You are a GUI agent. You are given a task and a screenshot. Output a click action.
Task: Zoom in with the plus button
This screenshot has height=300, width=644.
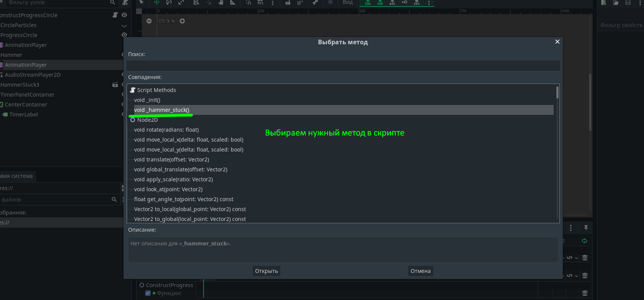tap(182, 21)
